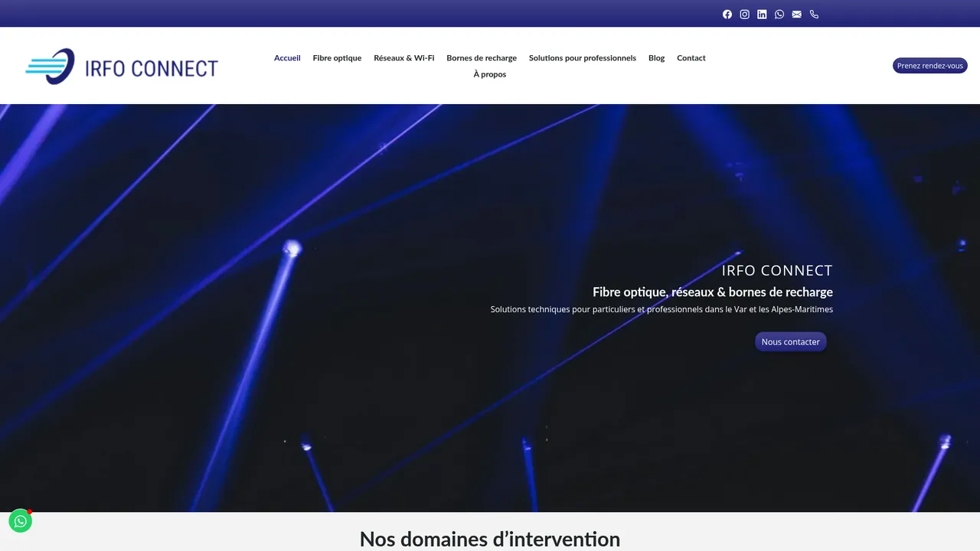Click the email envelope icon

click(797, 14)
